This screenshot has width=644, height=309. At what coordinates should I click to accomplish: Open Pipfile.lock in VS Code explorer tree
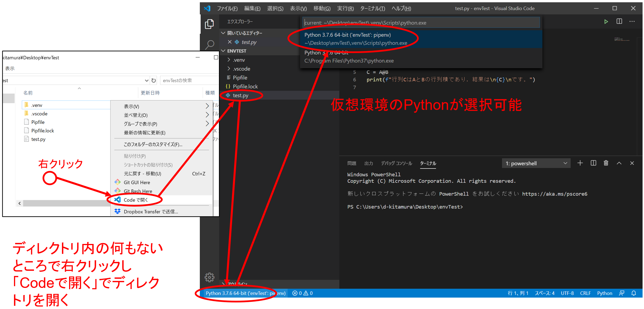245,86
